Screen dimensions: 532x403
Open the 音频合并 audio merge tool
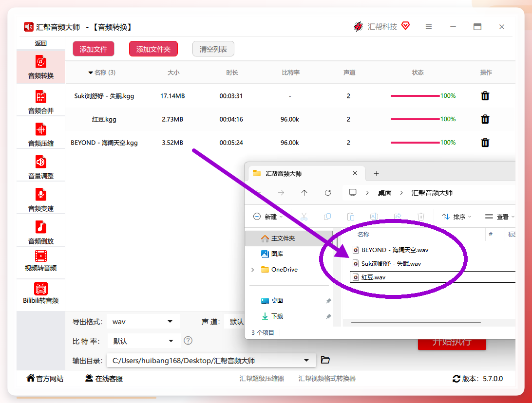pyautogui.click(x=41, y=101)
